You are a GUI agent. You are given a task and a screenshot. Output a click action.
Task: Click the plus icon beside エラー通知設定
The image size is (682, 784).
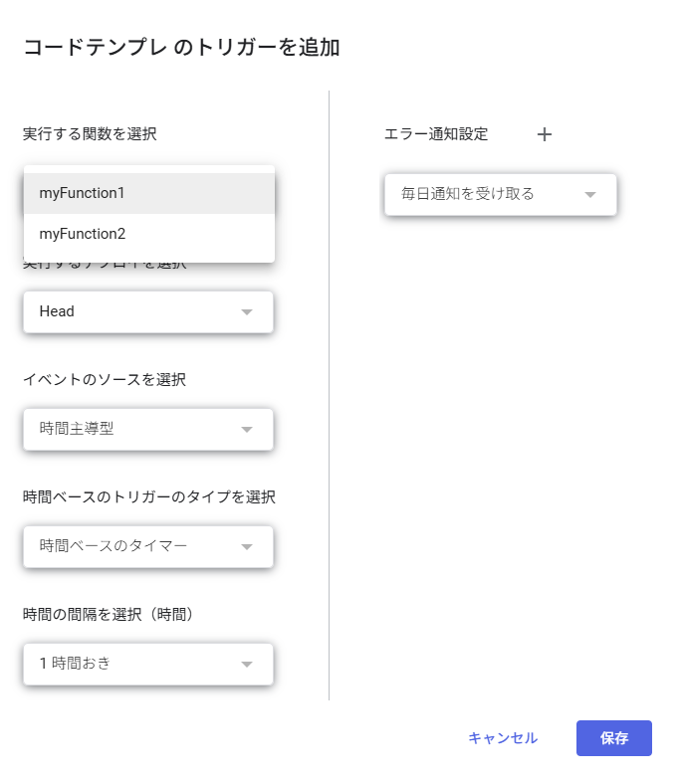[x=545, y=134]
